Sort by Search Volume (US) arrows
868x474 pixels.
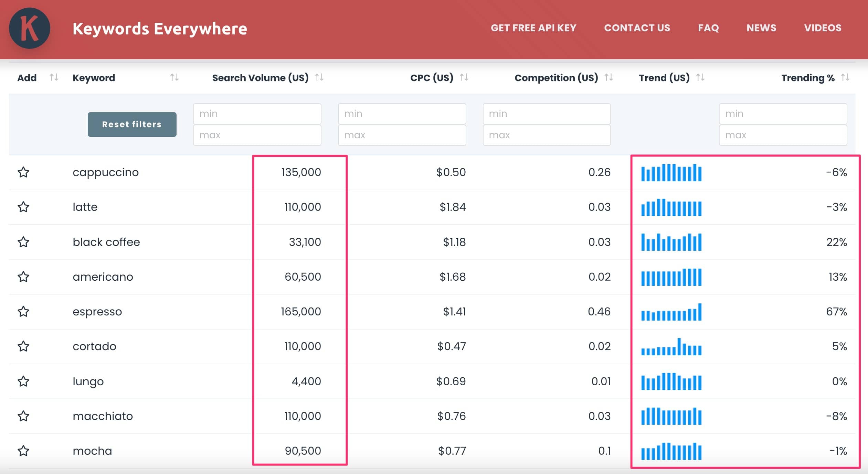click(x=319, y=77)
